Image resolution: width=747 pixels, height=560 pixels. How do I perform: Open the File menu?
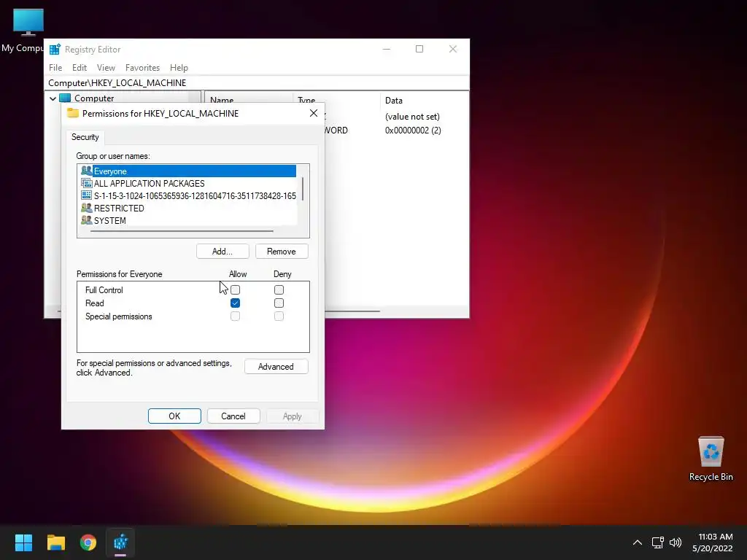[x=55, y=68]
